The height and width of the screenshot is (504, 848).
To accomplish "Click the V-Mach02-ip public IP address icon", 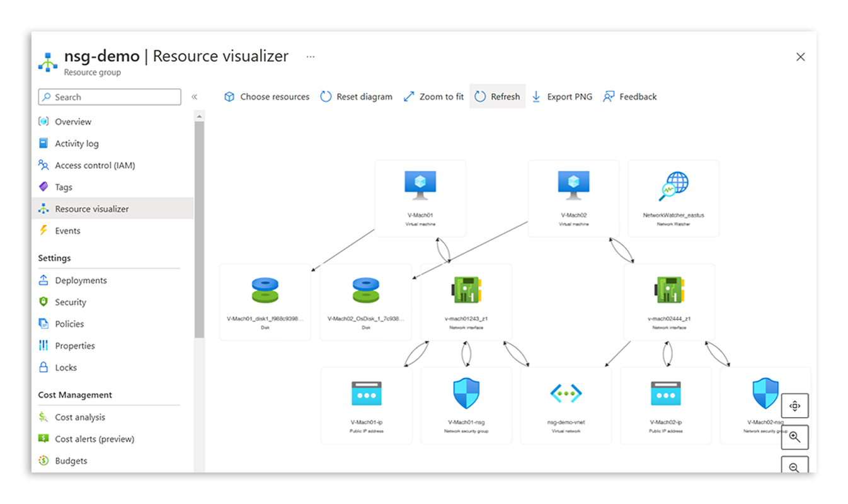I will pos(665,394).
